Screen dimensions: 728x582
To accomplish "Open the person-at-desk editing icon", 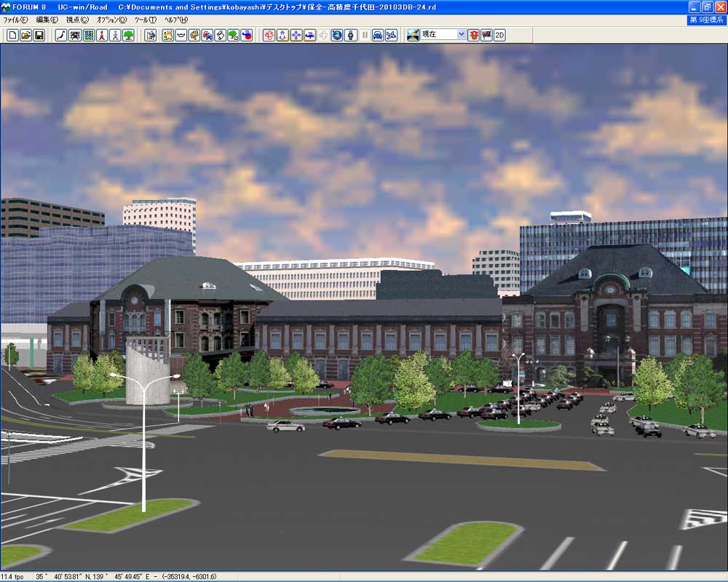I will click(x=151, y=35).
